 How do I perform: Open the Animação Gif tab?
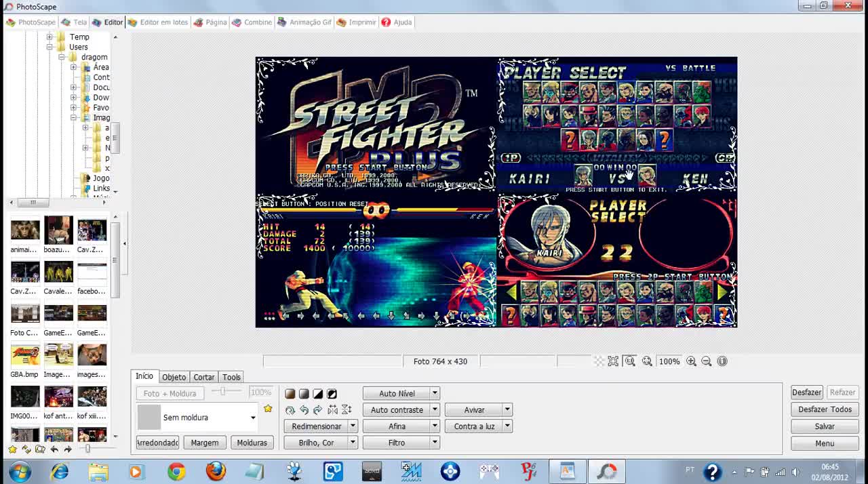pyautogui.click(x=304, y=22)
